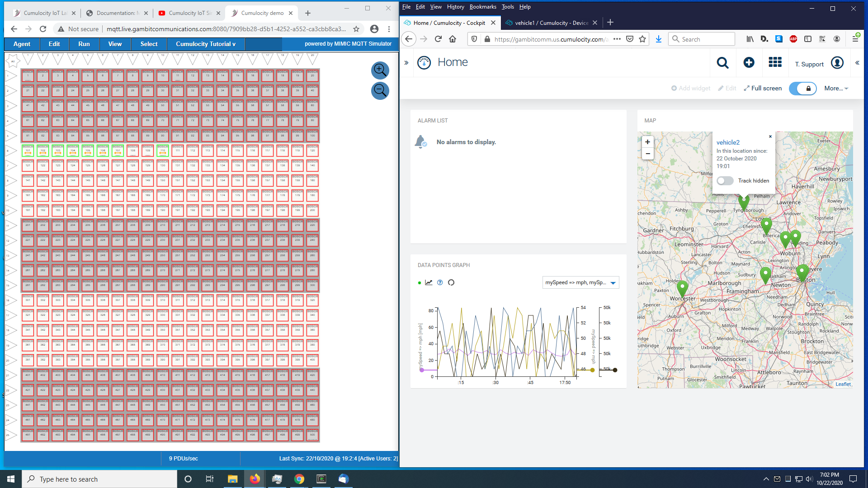This screenshot has height=488, width=868.
Task: Select agent tile number 110
Action: coord(163,150)
